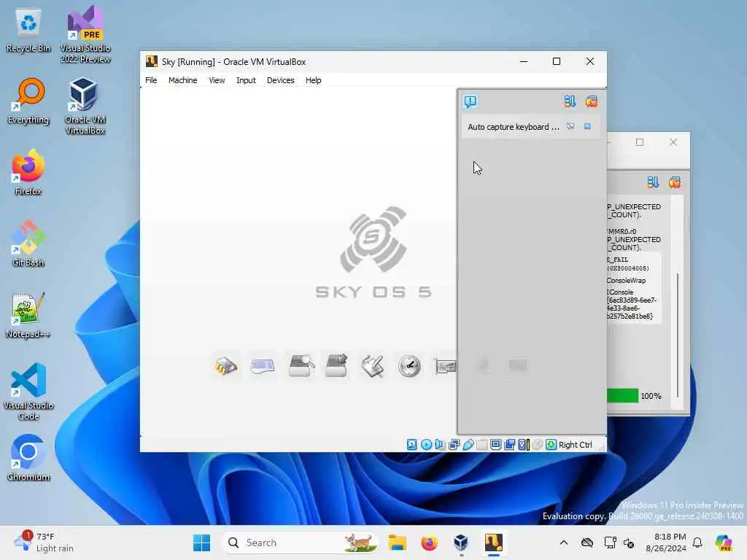Open the Recycle Bin desktop icon
This screenshot has height=560, width=747.
point(28,31)
